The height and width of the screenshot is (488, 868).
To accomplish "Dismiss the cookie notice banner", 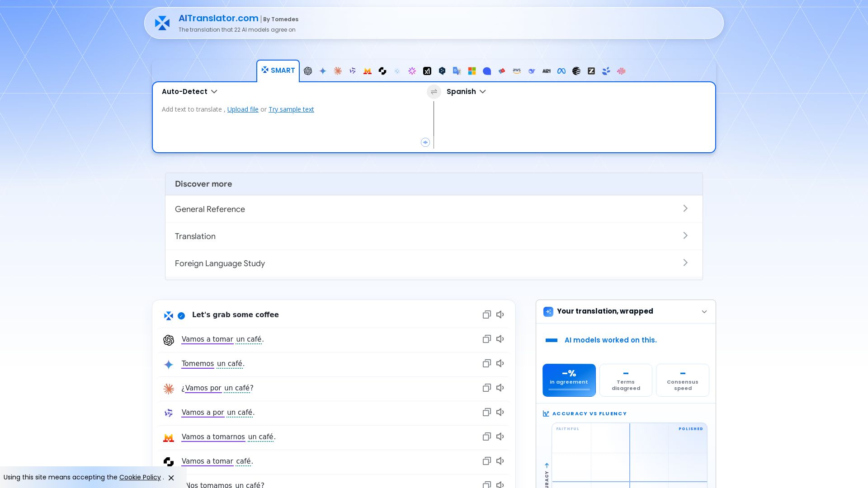I will click(x=171, y=478).
